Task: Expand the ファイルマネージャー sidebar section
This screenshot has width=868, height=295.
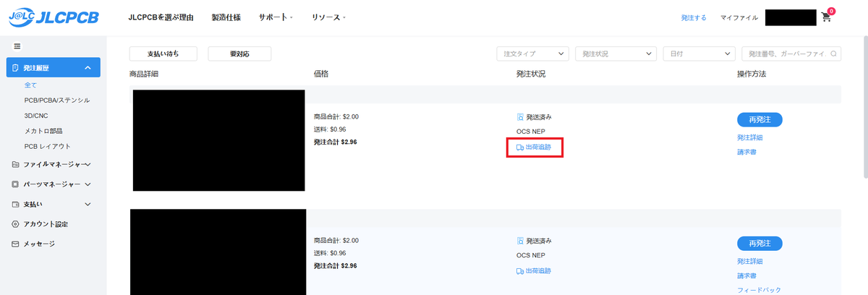Action: [88, 164]
